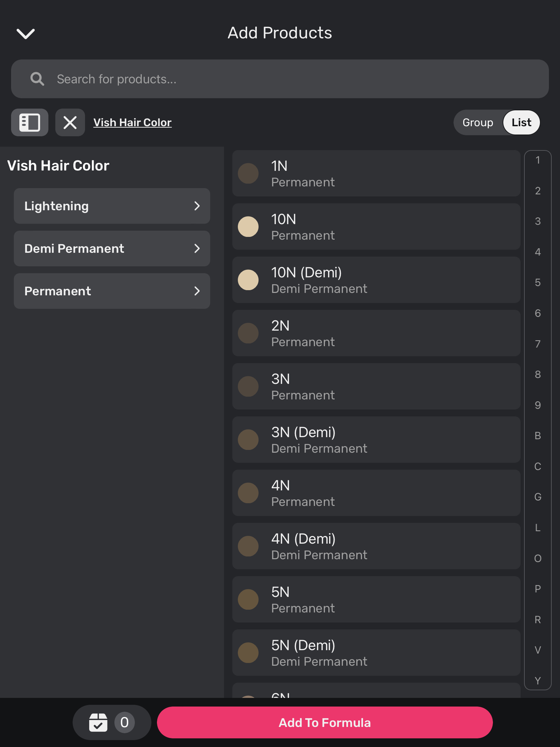Click the 10N Permanent color swatch
Viewport: 560px width, 747px height.
click(x=248, y=227)
